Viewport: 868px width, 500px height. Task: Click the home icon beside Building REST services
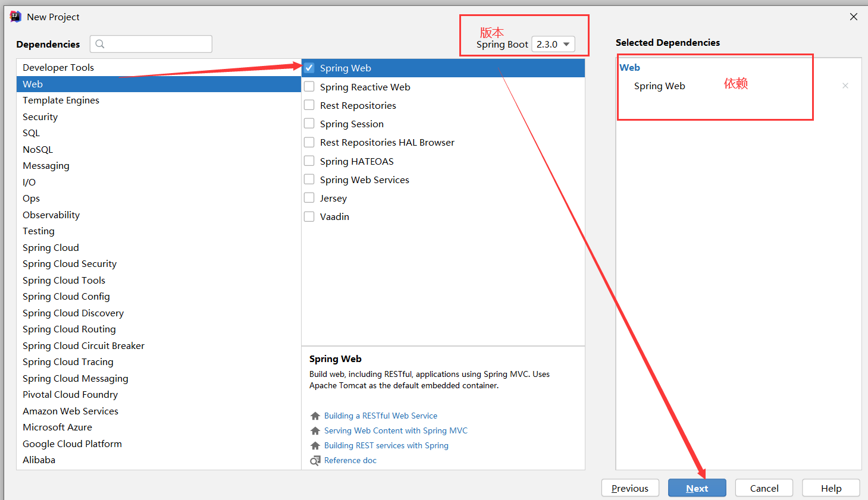point(315,446)
